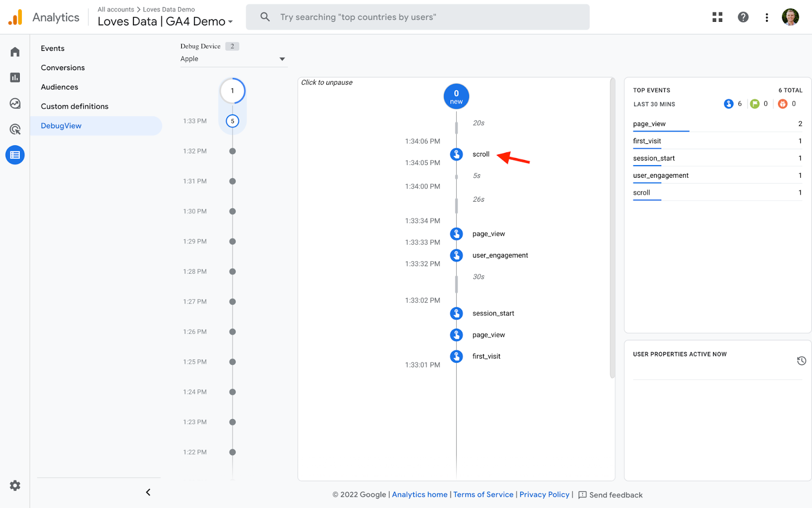This screenshot has width=812, height=508.
Task: Open Admin via the gear icon
Action: pyautogui.click(x=15, y=485)
